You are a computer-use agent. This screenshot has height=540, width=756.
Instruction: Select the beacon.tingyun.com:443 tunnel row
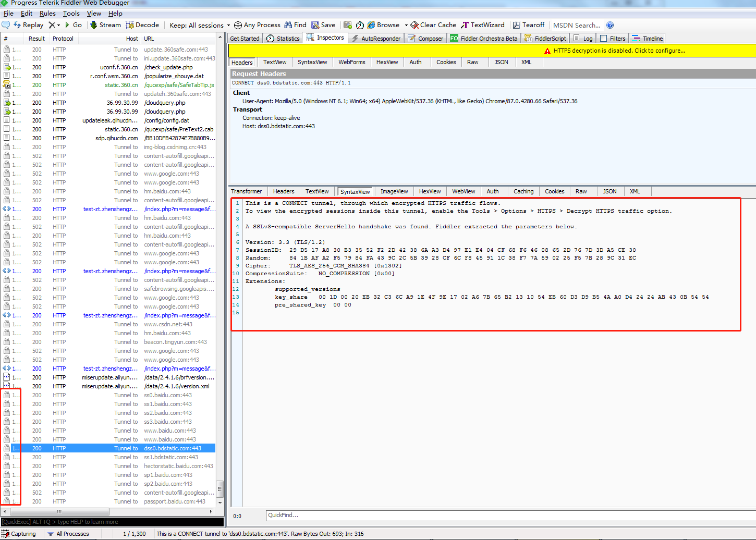[x=108, y=342]
